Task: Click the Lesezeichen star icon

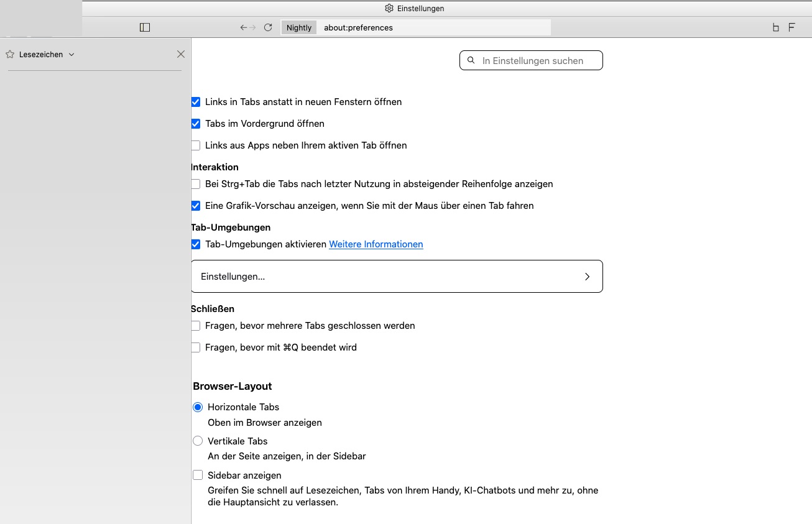Action: [10, 55]
